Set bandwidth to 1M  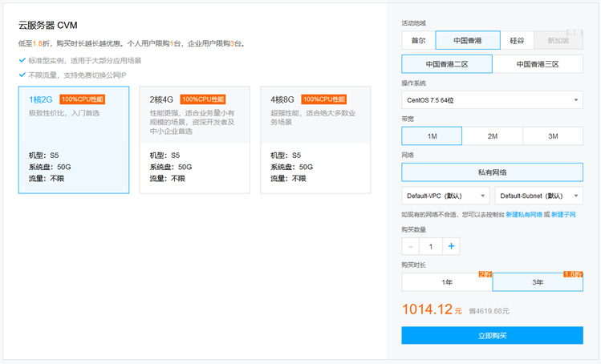coord(432,136)
